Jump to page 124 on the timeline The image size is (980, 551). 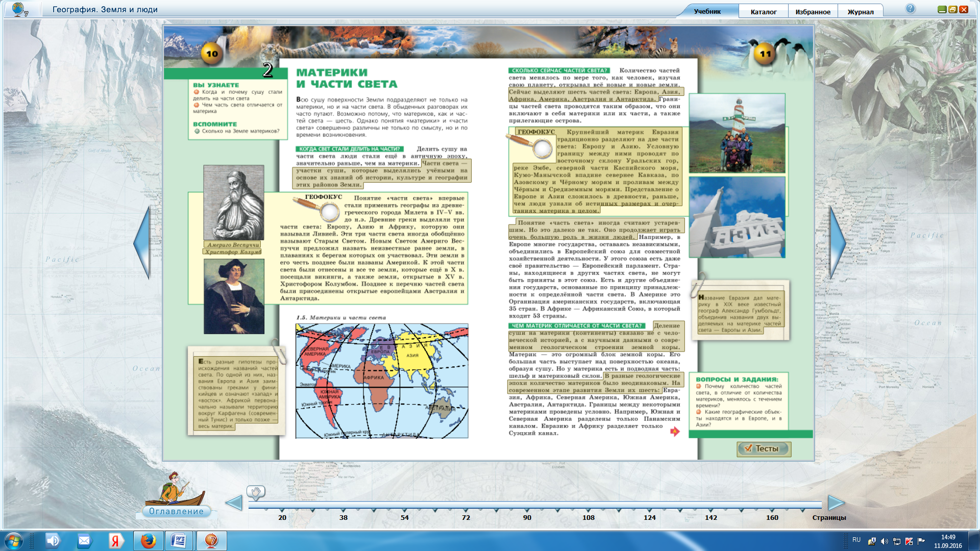pyautogui.click(x=650, y=517)
